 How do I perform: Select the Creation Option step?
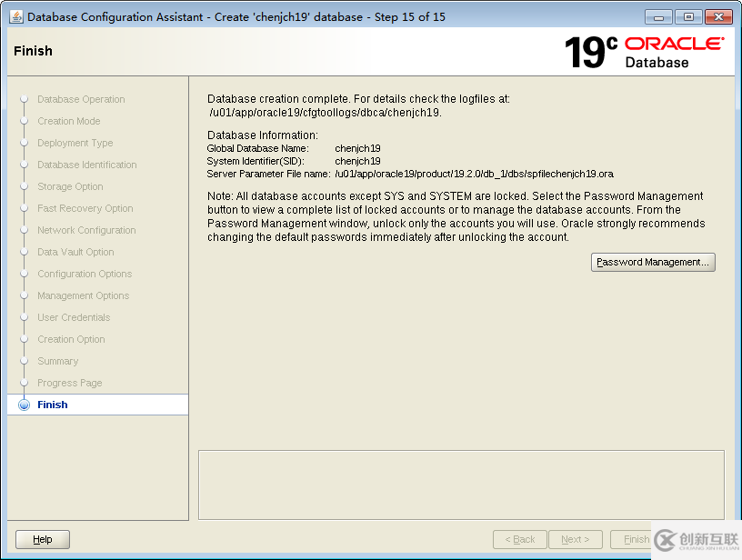pos(71,339)
